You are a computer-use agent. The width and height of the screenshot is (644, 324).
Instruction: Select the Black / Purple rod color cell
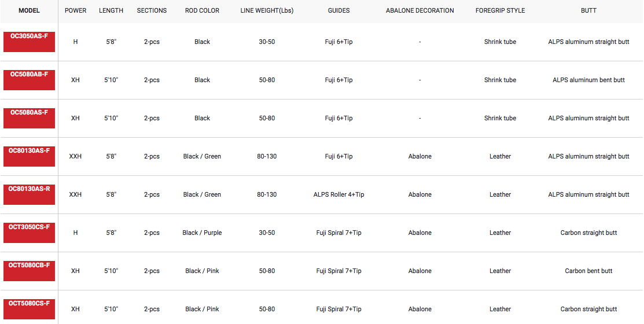(202, 233)
